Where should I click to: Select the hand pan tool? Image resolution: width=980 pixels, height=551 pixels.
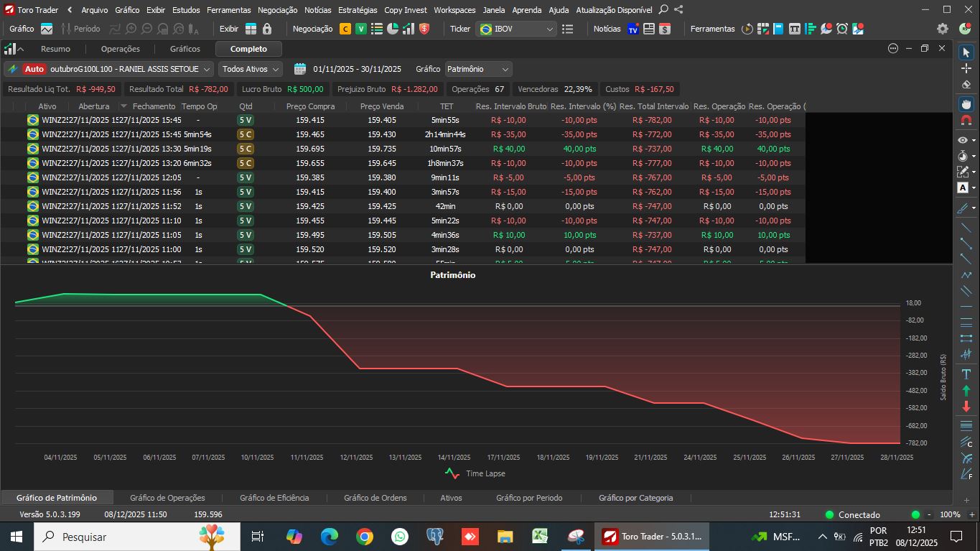click(966, 103)
